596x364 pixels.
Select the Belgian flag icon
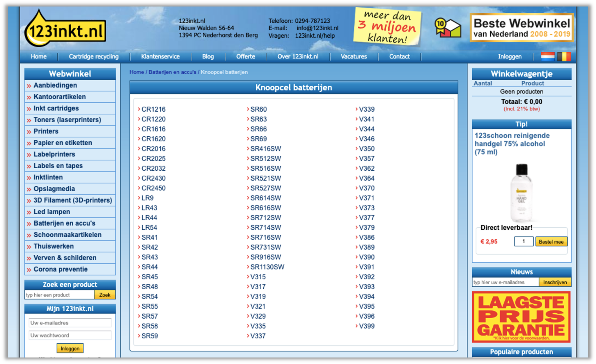(x=564, y=56)
